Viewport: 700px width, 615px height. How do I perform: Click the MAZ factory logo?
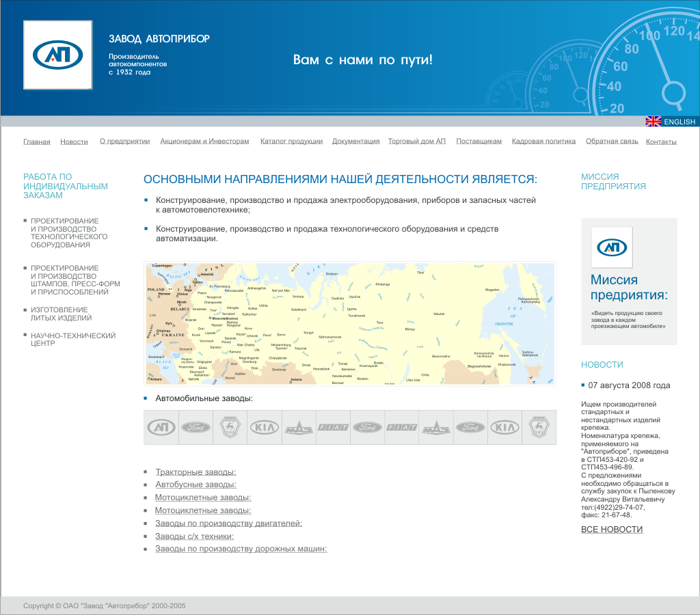[x=299, y=426]
